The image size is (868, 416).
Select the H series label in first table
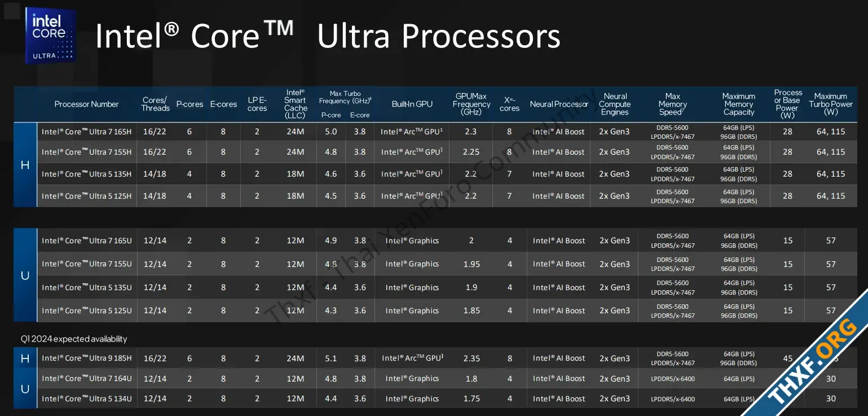point(25,165)
